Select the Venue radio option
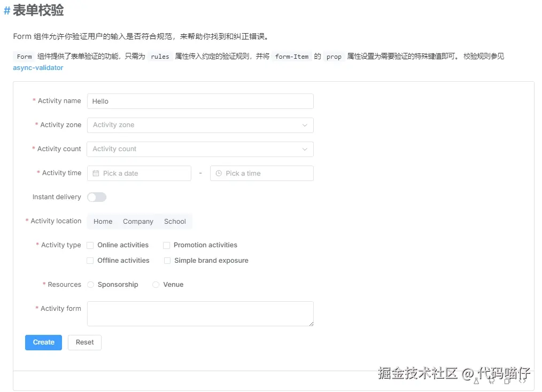 tap(156, 285)
